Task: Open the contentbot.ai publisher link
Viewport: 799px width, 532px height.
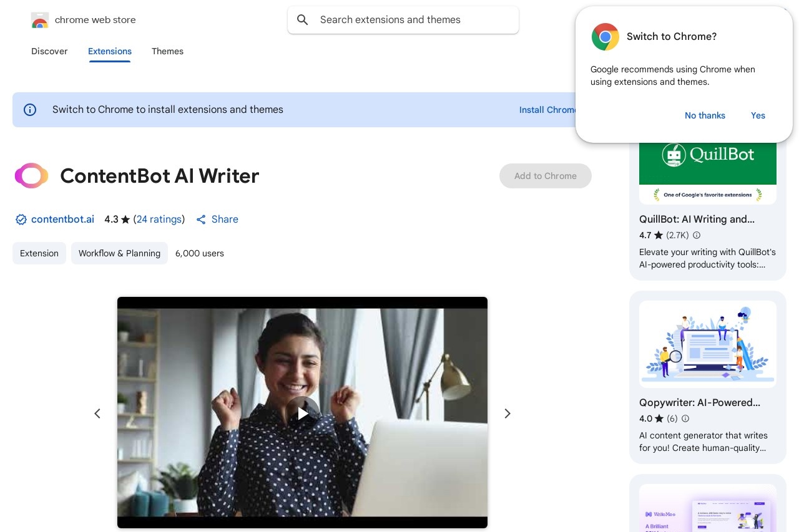Action: point(62,220)
